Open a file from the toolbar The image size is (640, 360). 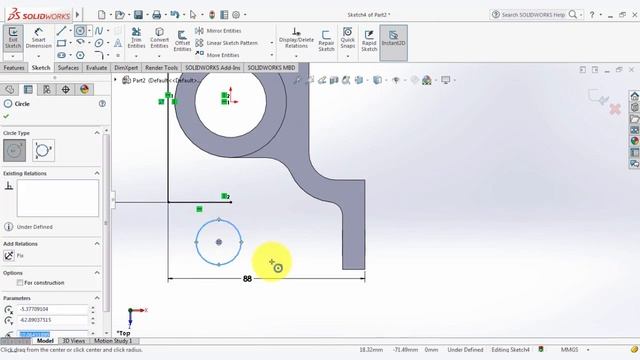[x=119, y=15]
